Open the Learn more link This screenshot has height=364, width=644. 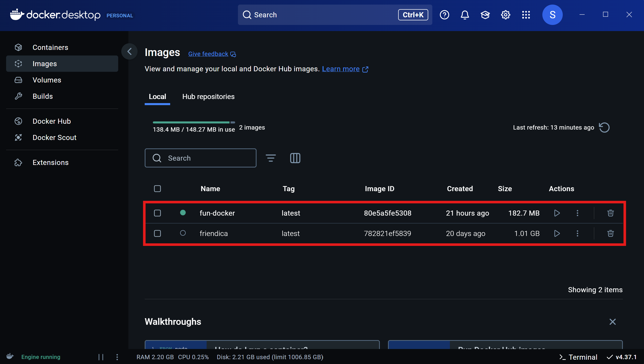coord(341,69)
